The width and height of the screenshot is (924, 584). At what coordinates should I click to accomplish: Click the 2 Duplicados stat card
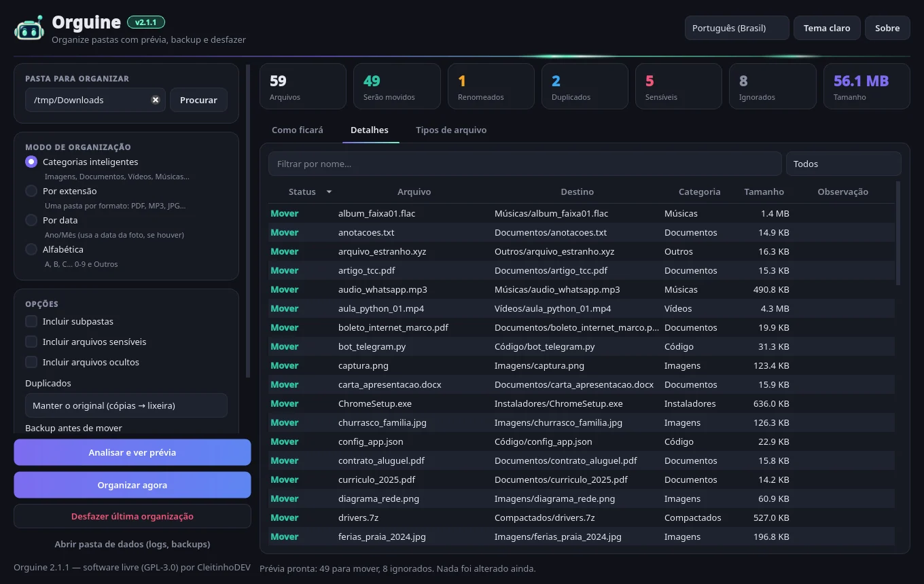(x=585, y=86)
